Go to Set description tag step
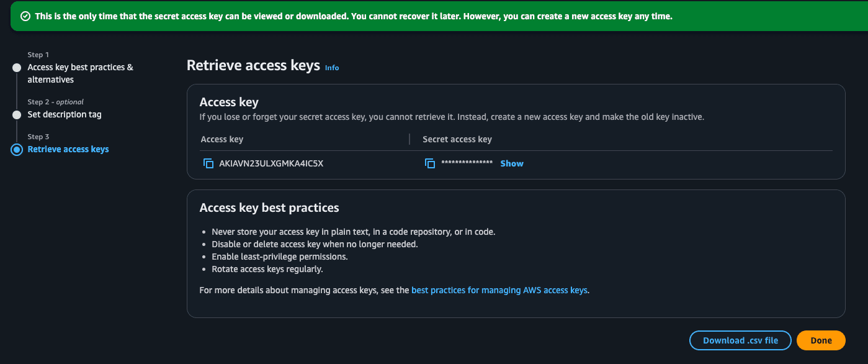Screen dimensions: 868x364 coord(65,114)
